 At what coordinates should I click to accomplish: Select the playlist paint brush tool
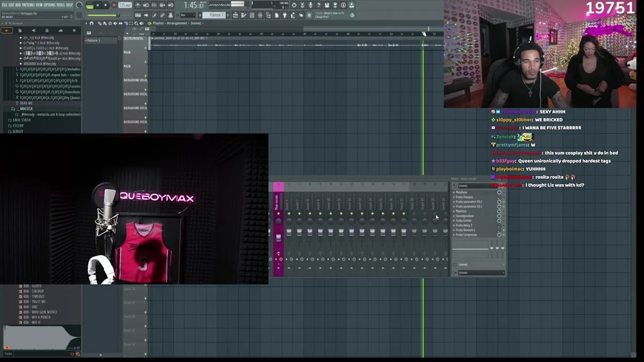click(104, 23)
